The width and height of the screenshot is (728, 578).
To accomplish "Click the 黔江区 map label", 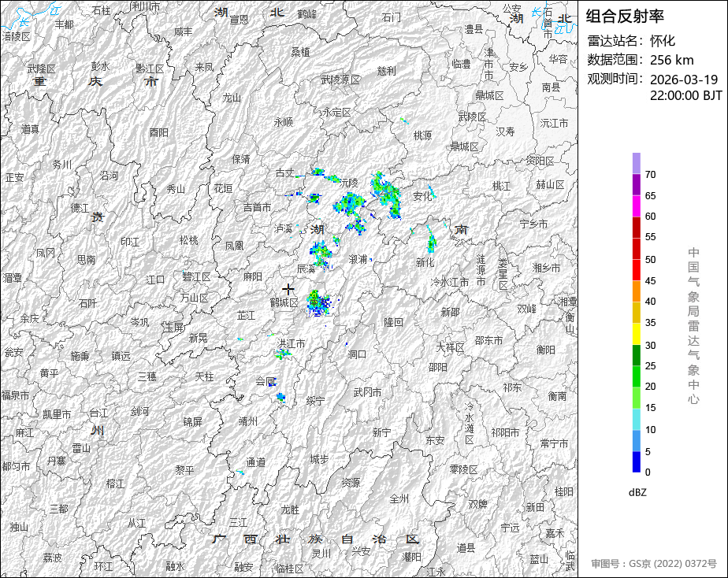I will (x=150, y=69).
